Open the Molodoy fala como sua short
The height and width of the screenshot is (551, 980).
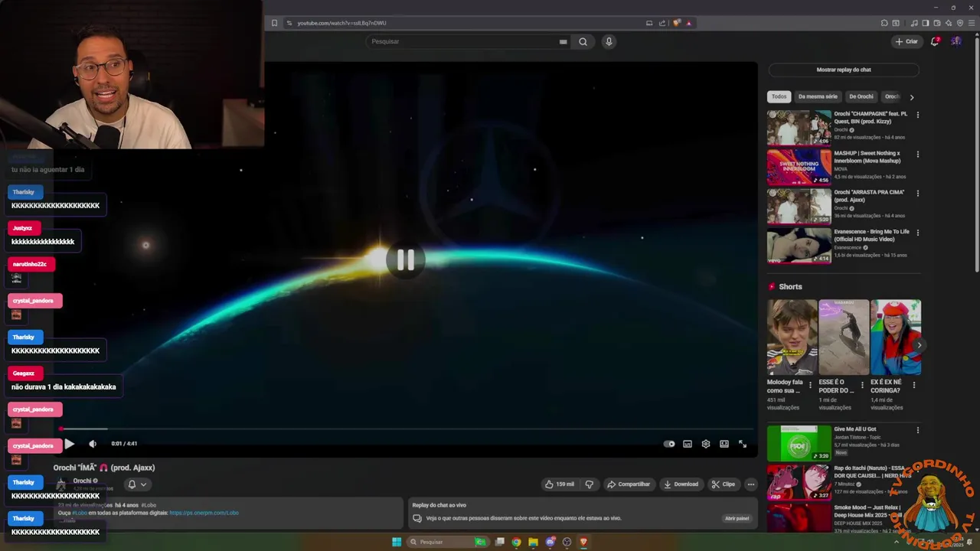click(792, 337)
